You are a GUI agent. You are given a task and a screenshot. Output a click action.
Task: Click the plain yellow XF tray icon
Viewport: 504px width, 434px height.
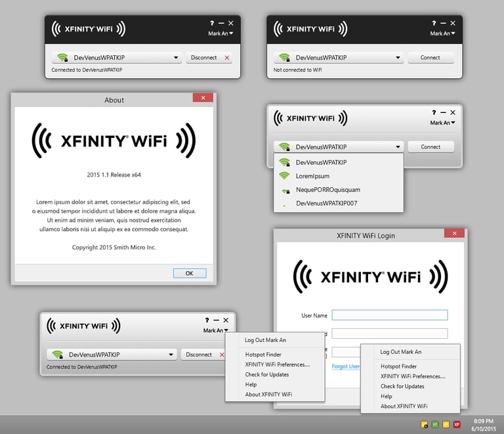pos(446,425)
